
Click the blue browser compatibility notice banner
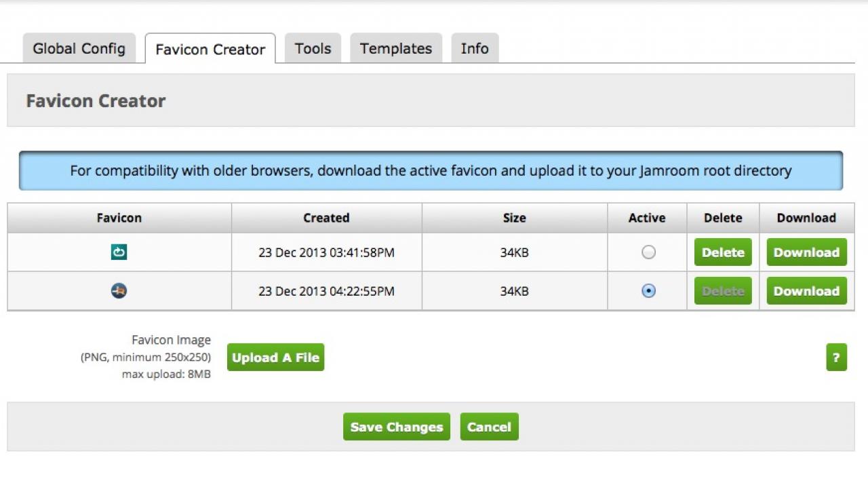pos(431,170)
